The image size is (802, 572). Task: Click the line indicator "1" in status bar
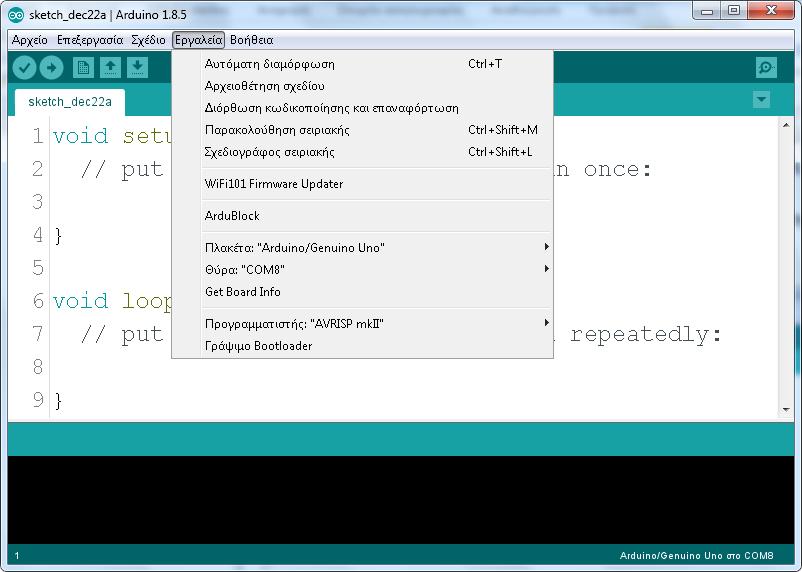point(17,556)
